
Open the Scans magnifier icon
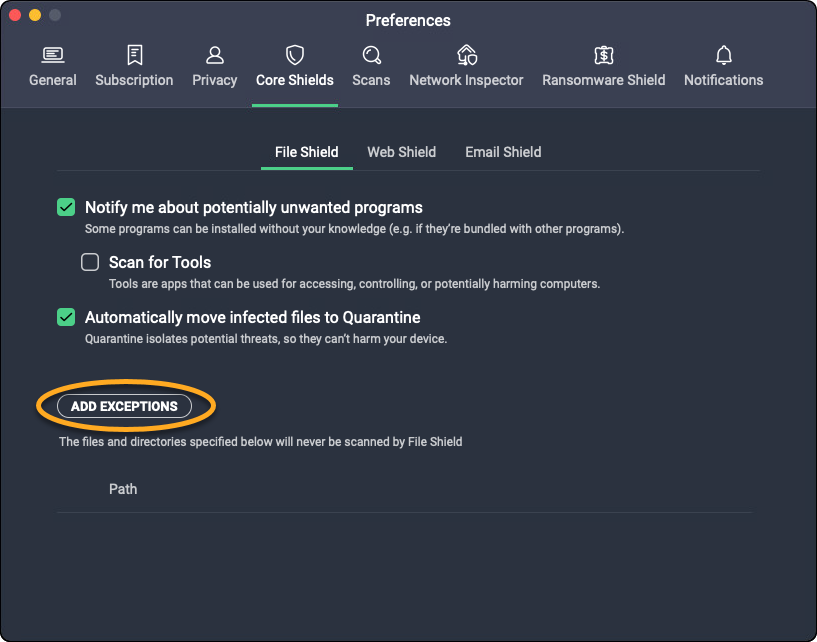[x=371, y=55]
